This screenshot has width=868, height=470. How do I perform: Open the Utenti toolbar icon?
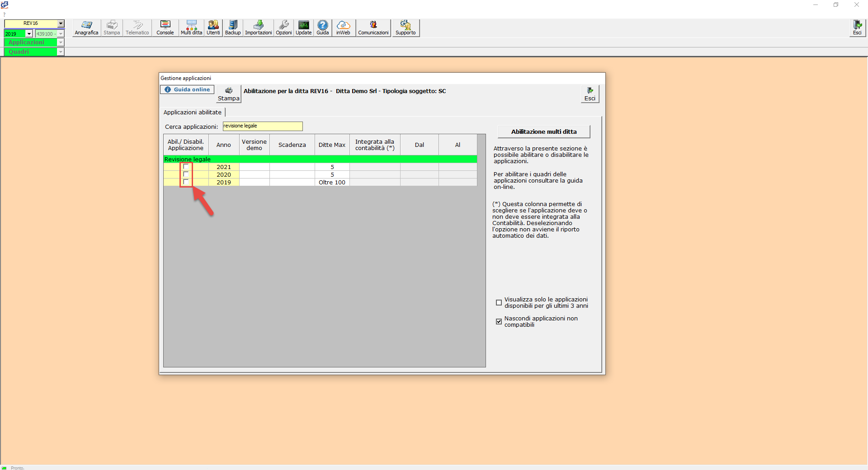[213, 28]
